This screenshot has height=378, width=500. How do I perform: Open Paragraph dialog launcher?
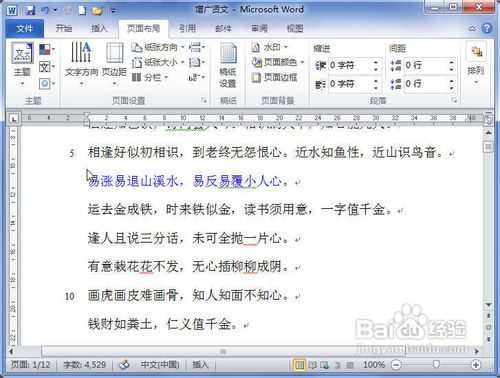[454, 100]
